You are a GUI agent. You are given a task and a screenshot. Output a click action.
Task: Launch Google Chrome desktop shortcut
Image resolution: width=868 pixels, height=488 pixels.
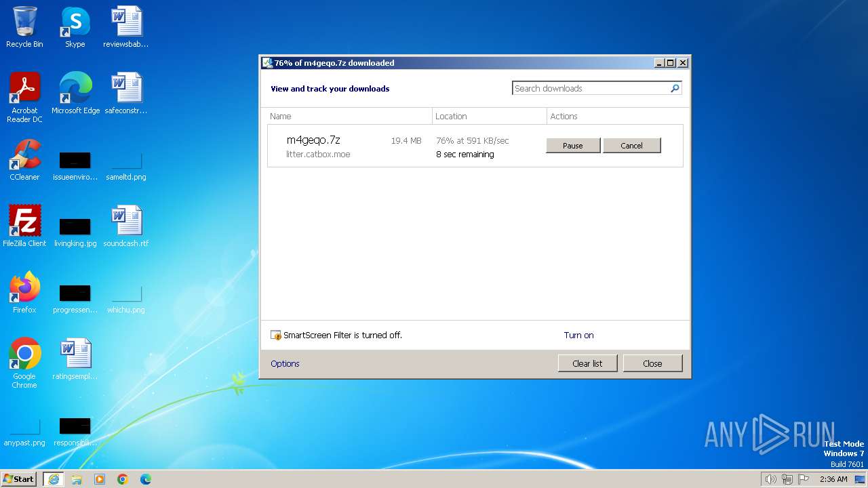[x=24, y=363]
